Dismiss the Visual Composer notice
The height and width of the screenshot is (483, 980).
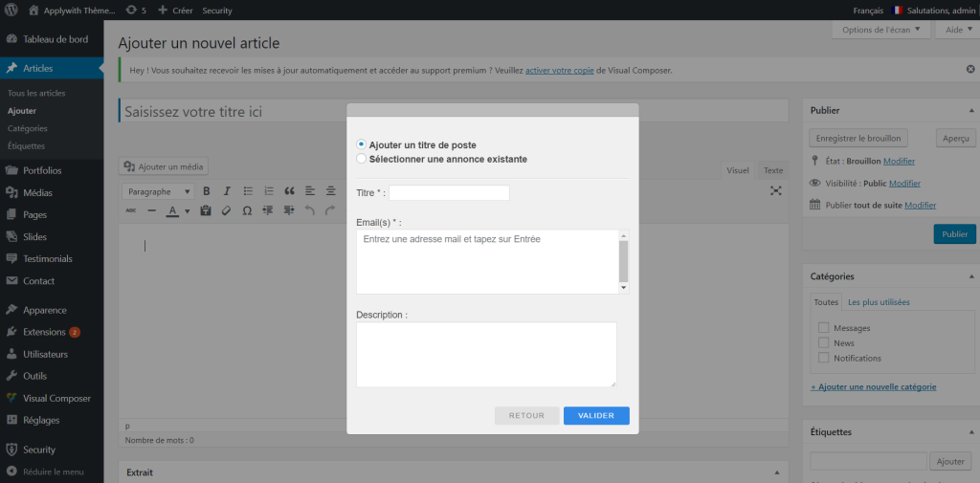(x=970, y=70)
